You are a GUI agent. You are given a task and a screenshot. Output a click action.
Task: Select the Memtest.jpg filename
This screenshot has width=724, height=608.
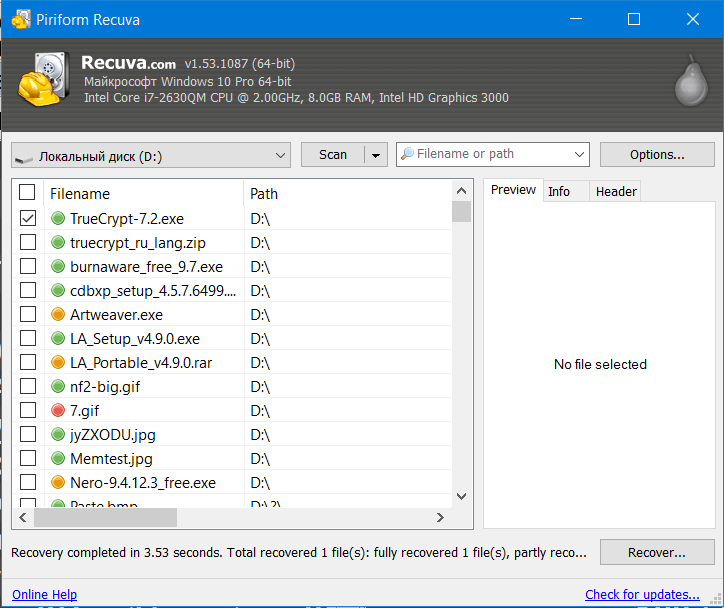(x=111, y=458)
